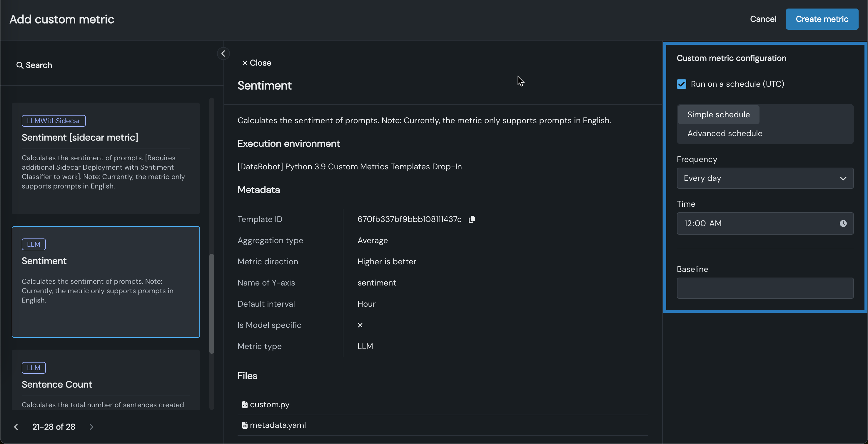The height and width of the screenshot is (444, 868).
Task: Open the clock time picker icon
Action: click(x=843, y=224)
